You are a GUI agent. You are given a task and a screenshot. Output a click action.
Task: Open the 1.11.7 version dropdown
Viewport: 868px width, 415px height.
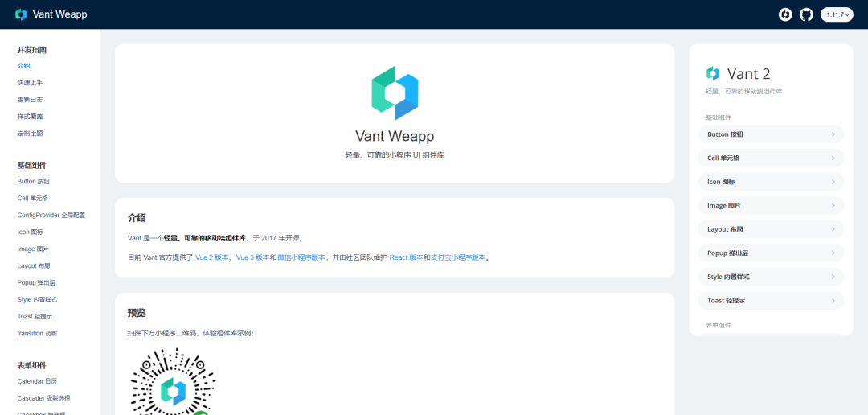click(836, 15)
